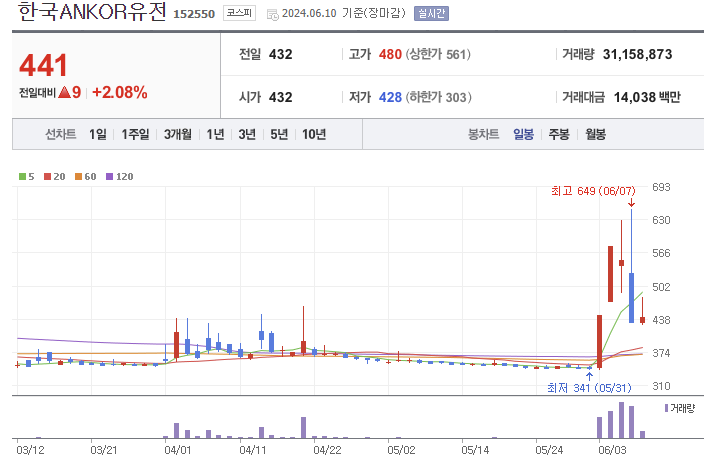Click the 05/14 date axis label
Image resolution: width=704 pixels, height=458 pixels.
475,450
